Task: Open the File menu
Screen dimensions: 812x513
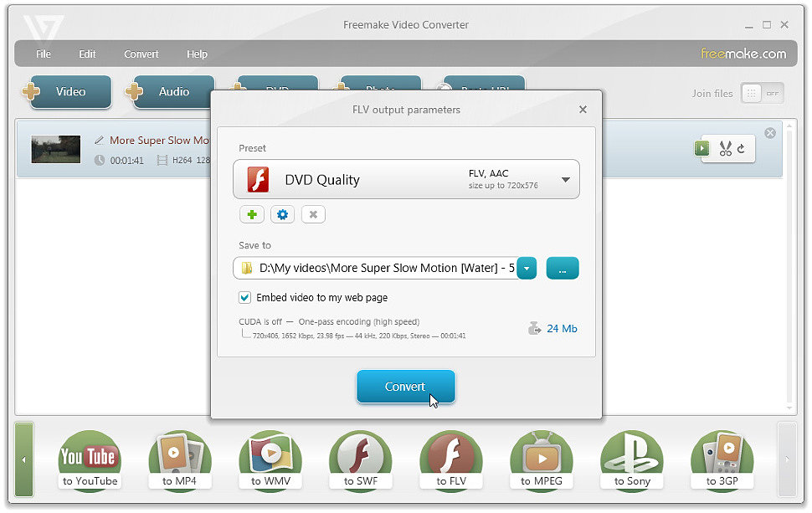Action: (44, 54)
